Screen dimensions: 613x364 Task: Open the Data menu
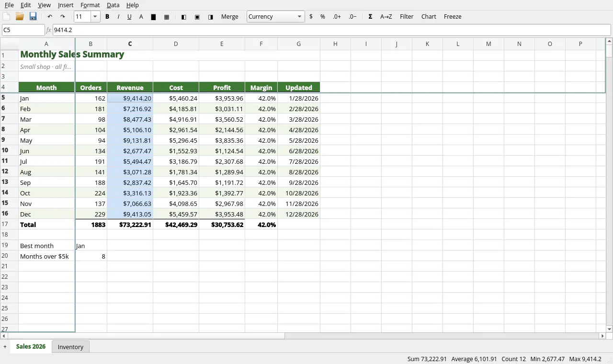(113, 5)
